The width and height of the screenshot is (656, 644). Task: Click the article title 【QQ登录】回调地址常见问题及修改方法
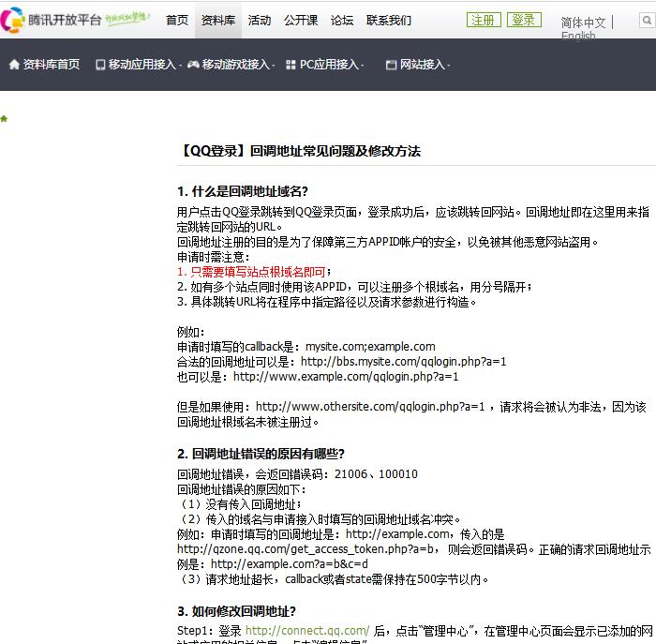[x=299, y=151]
